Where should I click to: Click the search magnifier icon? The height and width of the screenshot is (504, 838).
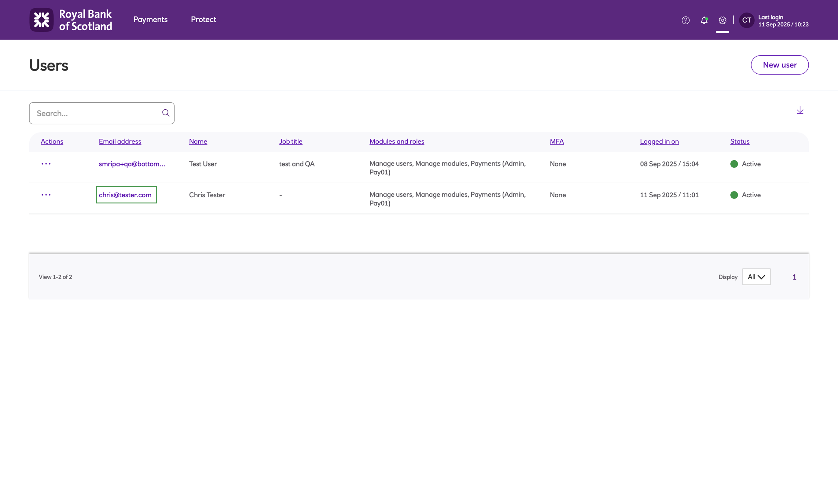(166, 113)
